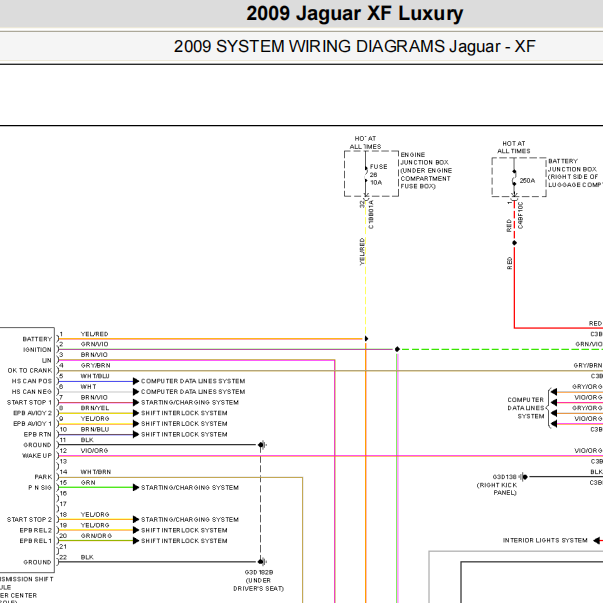Select the Battery Junction Box label
603x603 pixels.
(x=573, y=172)
